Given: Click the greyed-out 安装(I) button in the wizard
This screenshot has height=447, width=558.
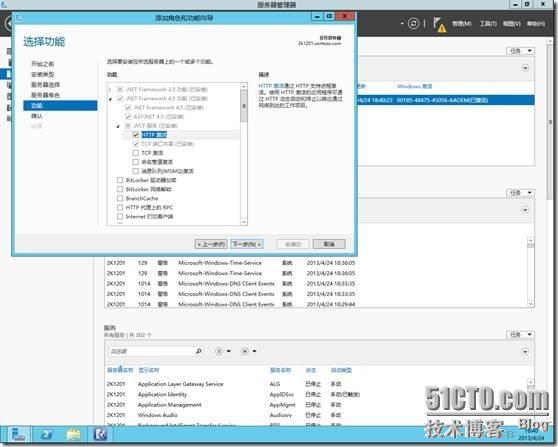Looking at the screenshot, I should 293,244.
